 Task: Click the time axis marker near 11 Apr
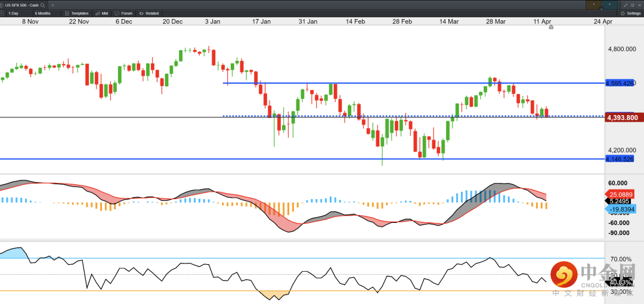[x=551, y=27]
